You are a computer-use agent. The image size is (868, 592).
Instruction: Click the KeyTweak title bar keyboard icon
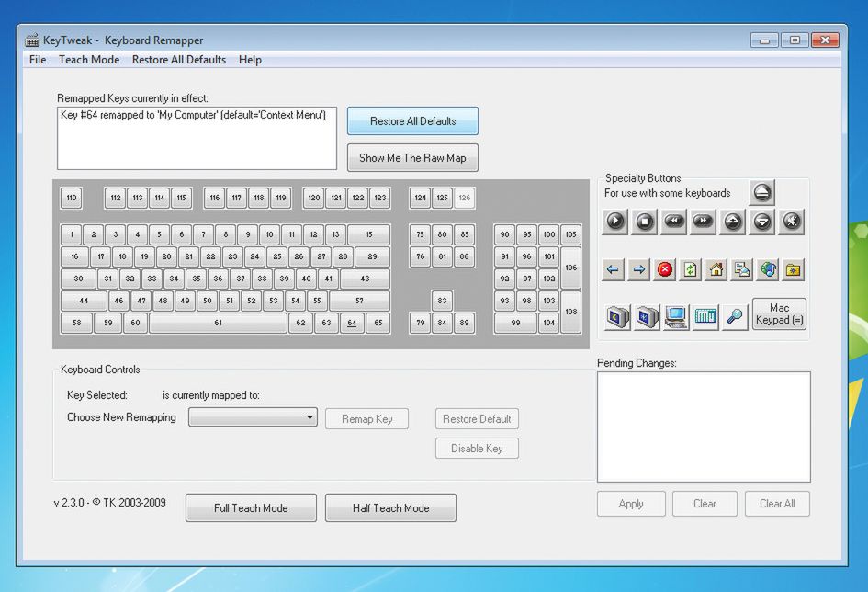click(x=32, y=40)
